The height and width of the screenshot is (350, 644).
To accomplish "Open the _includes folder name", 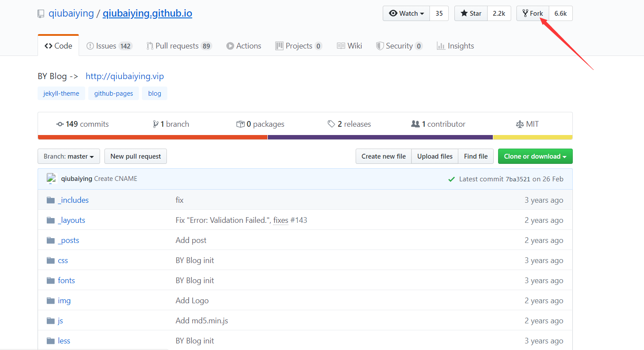I will point(73,200).
